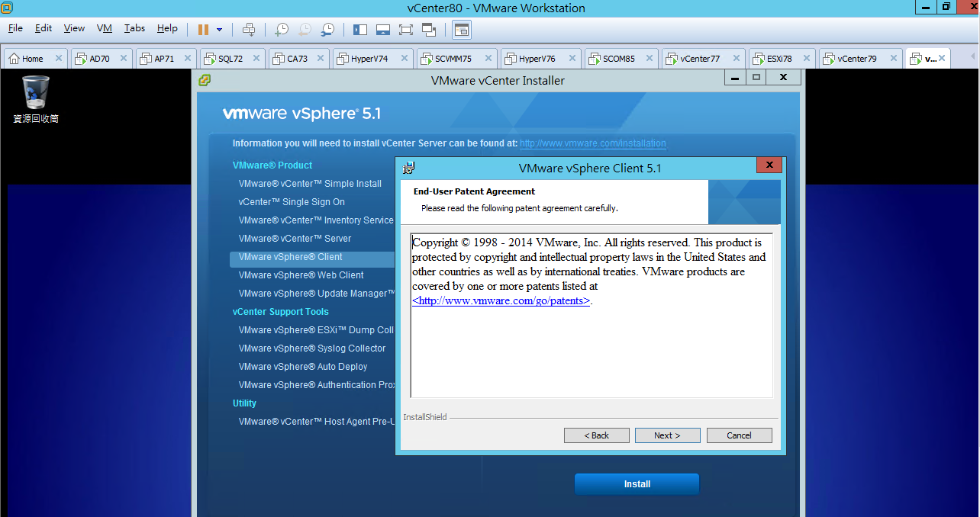
Task: Switch to the SCVMM75 tab
Action: coord(456,58)
